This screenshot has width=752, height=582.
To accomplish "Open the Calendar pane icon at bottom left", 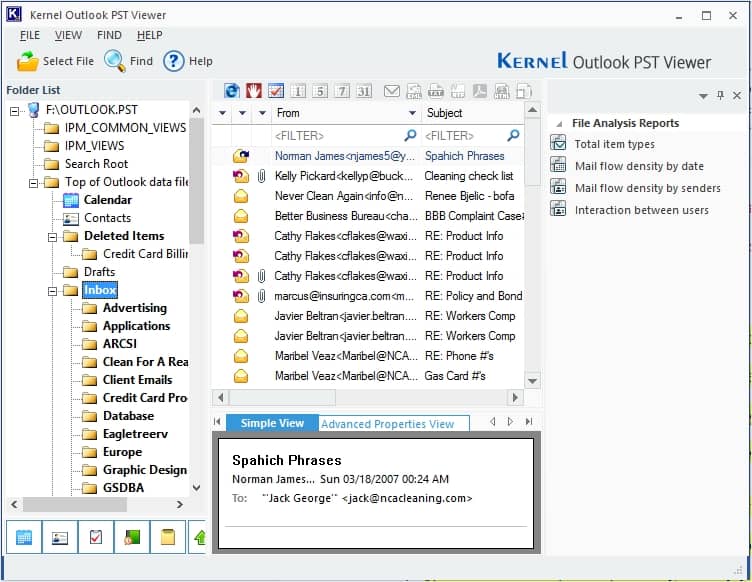I will [24, 537].
